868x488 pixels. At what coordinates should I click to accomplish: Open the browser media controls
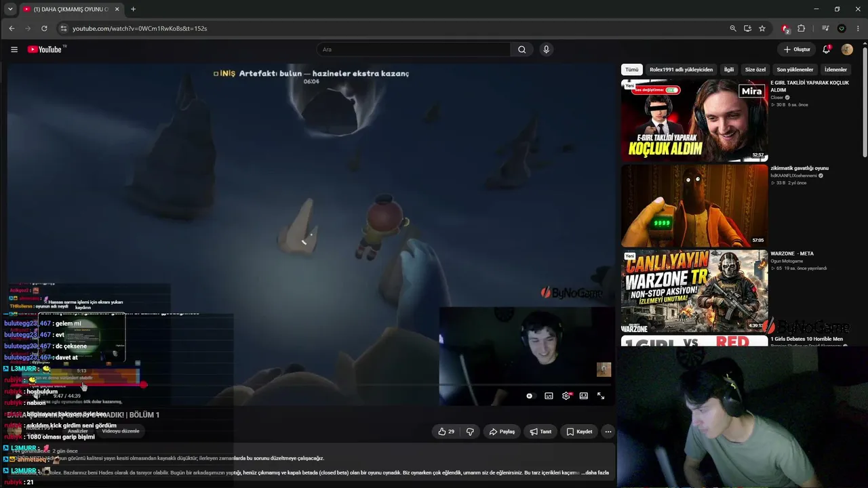825,28
